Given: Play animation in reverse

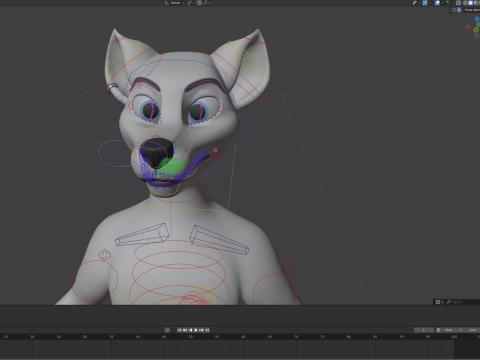Looking at the screenshot, I should point(191,330).
